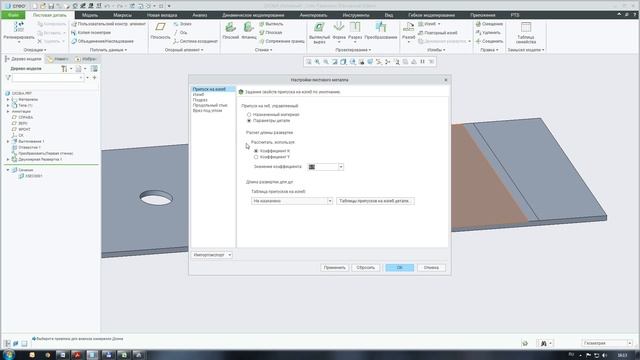The width and height of the screenshot is (640, 360).
Task: Expand the Двухмерная Развертка 1 node
Action: [8, 159]
